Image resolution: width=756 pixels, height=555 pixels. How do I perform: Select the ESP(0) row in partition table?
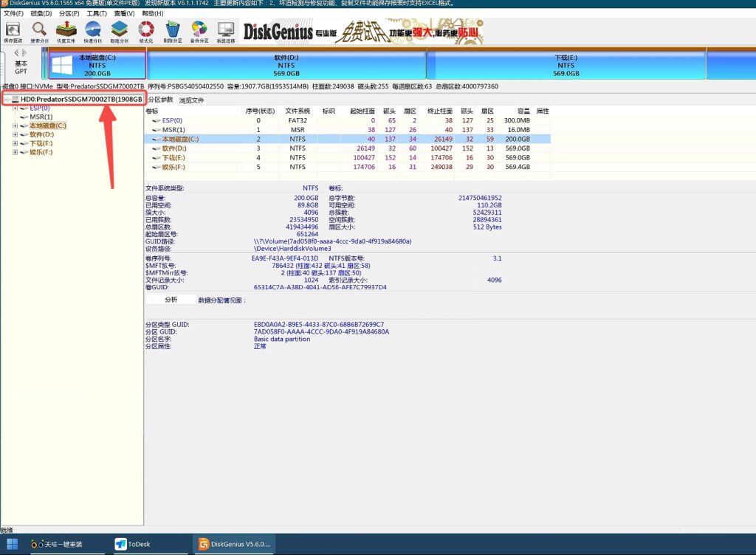(x=172, y=120)
